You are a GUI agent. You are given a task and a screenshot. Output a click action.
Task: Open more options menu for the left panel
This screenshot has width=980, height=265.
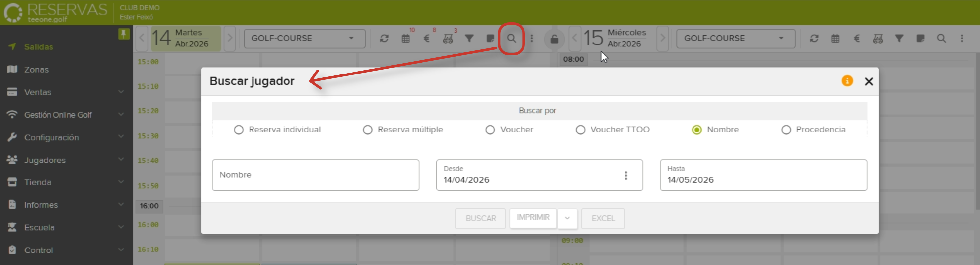tap(532, 38)
